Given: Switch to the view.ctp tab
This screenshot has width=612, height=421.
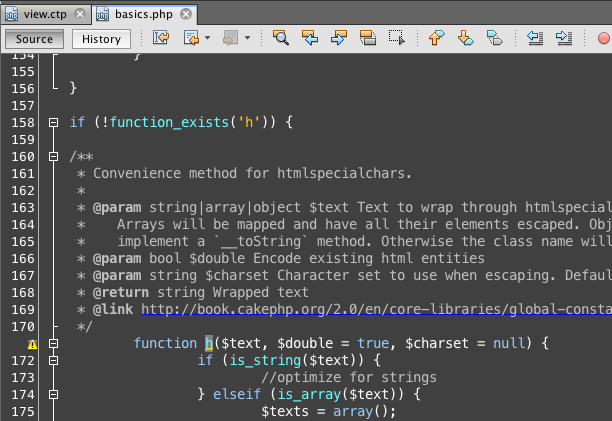Looking at the screenshot, I should pos(45,14).
